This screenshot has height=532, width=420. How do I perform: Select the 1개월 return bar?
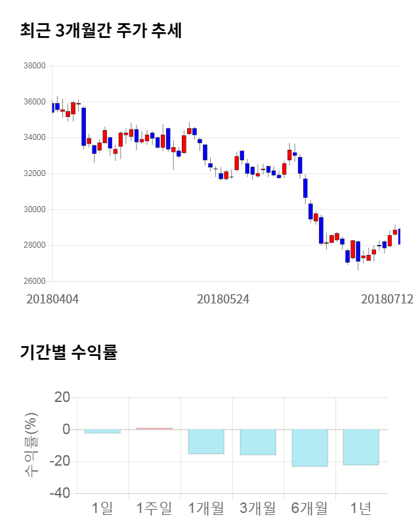coord(206,441)
